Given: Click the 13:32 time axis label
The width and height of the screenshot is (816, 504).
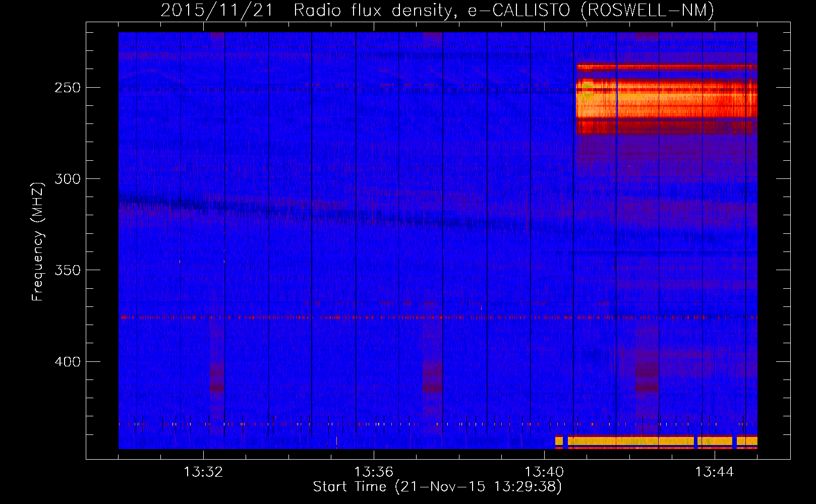Looking at the screenshot, I should [203, 472].
